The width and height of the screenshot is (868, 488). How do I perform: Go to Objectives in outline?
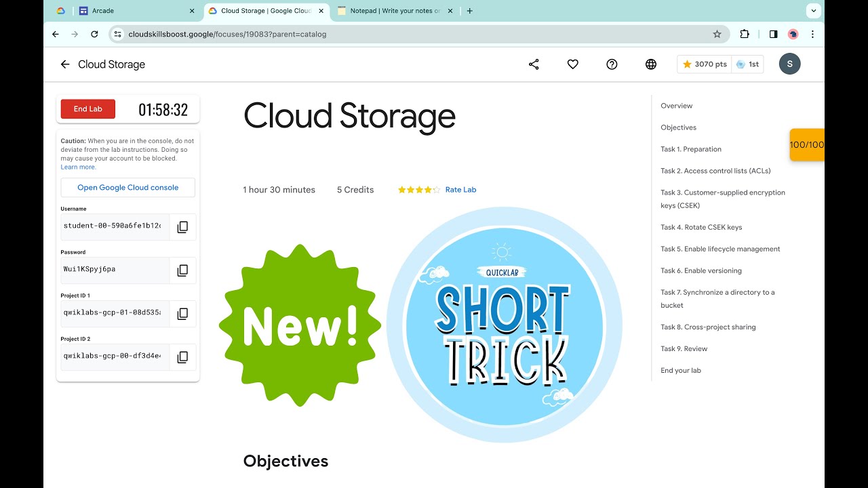(x=678, y=127)
